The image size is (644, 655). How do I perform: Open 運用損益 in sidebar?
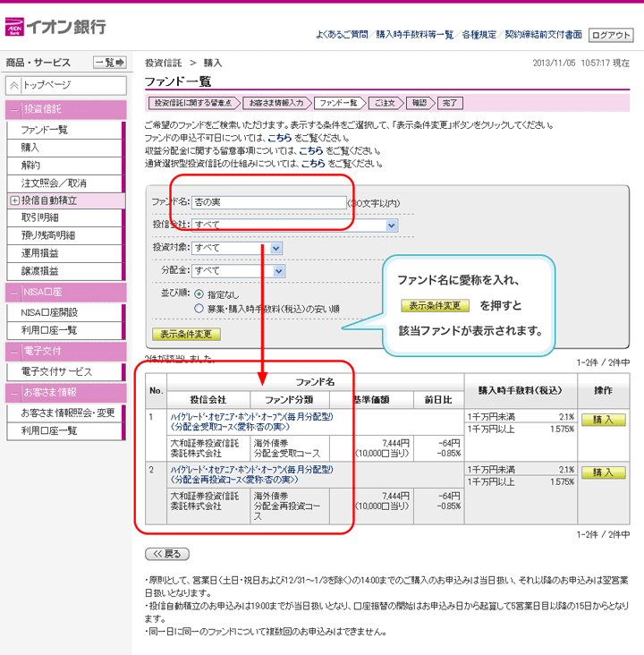[x=64, y=253]
